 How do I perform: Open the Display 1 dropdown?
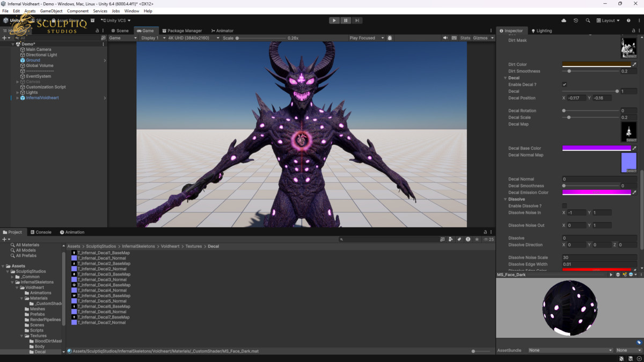(152, 38)
